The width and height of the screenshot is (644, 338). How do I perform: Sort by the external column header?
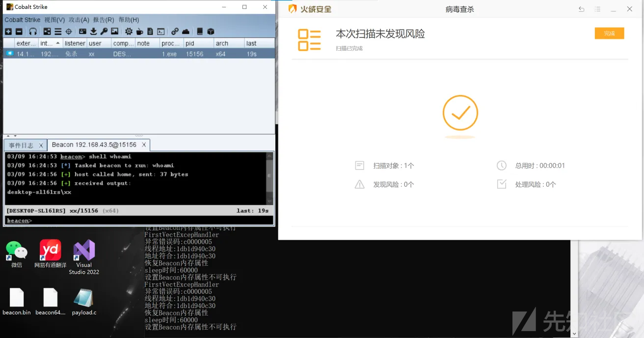coord(26,43)
